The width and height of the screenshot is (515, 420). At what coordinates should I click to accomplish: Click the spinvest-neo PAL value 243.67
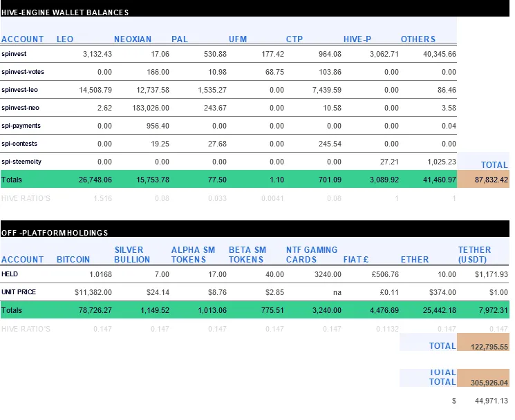click(x=215, y=108)
